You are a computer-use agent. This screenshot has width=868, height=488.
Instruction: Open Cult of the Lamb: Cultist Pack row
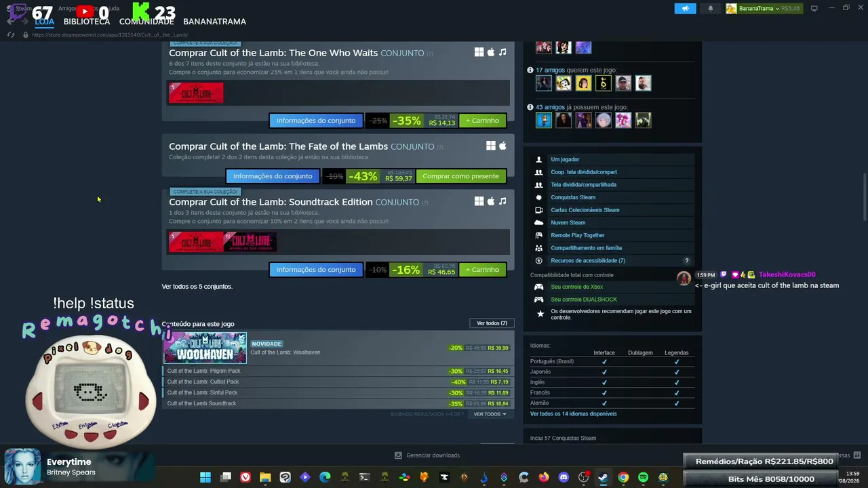tap(338, 382)
